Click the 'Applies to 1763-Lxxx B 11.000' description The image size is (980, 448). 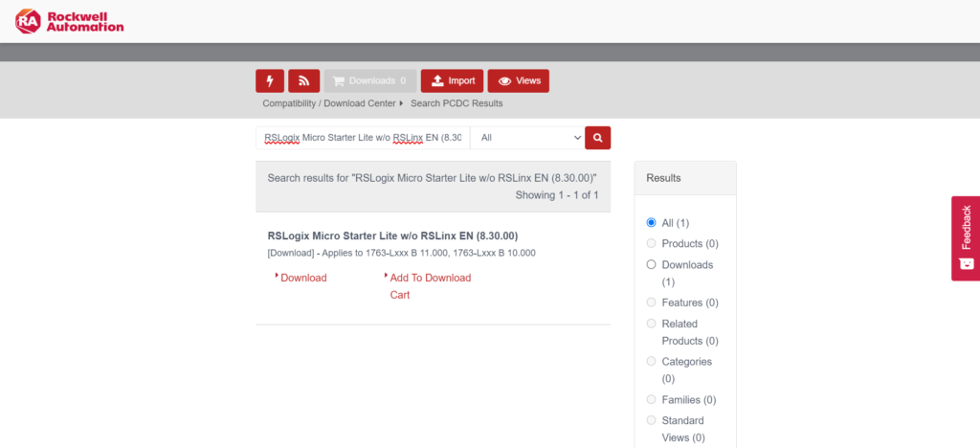(401, 253)
